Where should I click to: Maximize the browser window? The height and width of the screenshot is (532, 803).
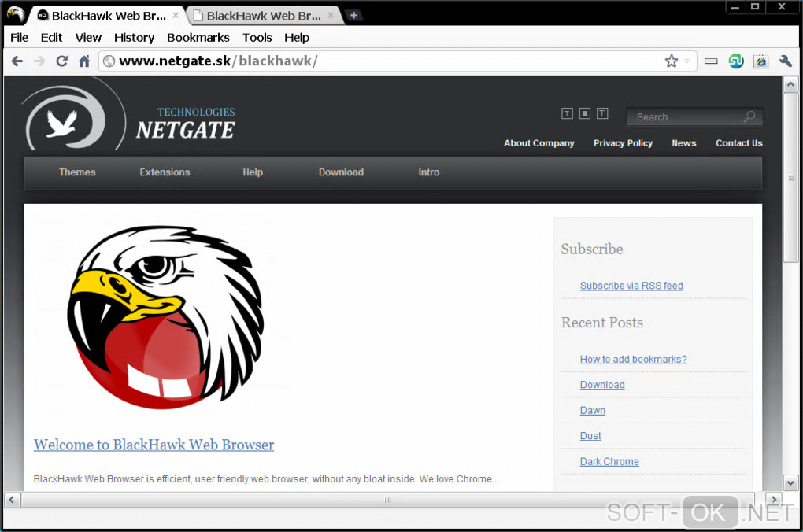click(x=755, y=7)
